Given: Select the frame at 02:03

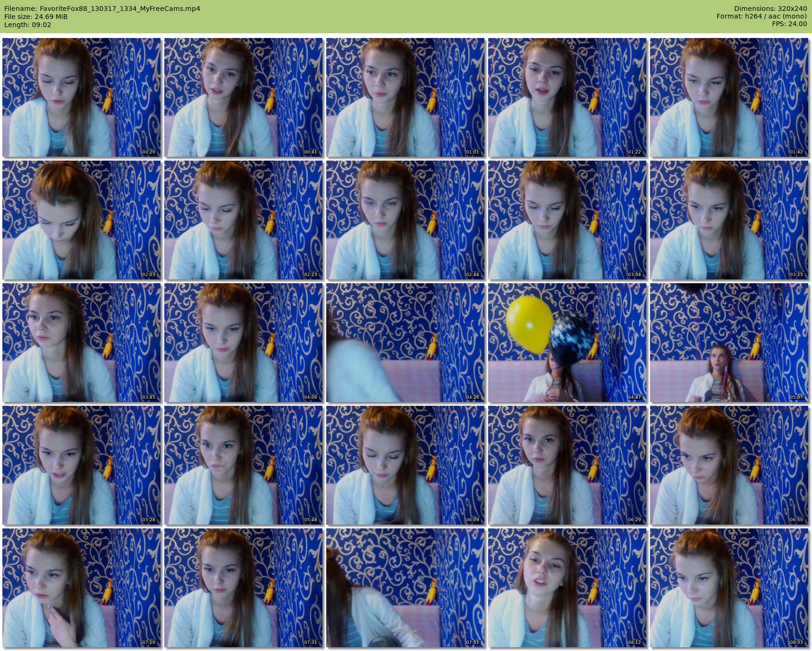Looking at the screenshot, I should coord(81,220).
